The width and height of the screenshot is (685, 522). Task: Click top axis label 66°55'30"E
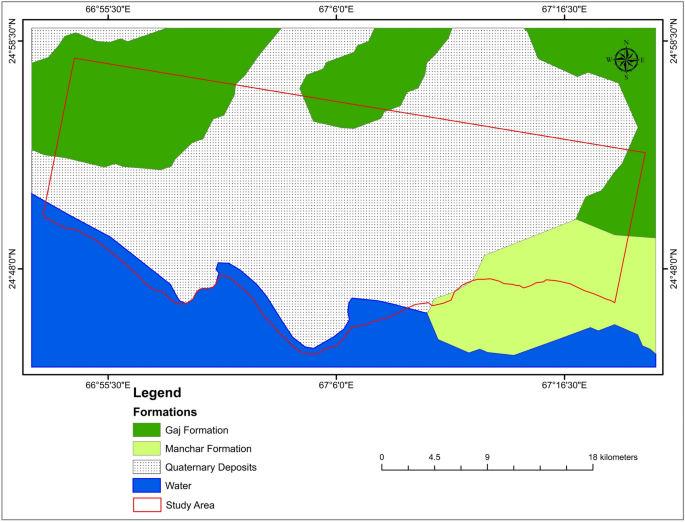click(x=107, y=9)
